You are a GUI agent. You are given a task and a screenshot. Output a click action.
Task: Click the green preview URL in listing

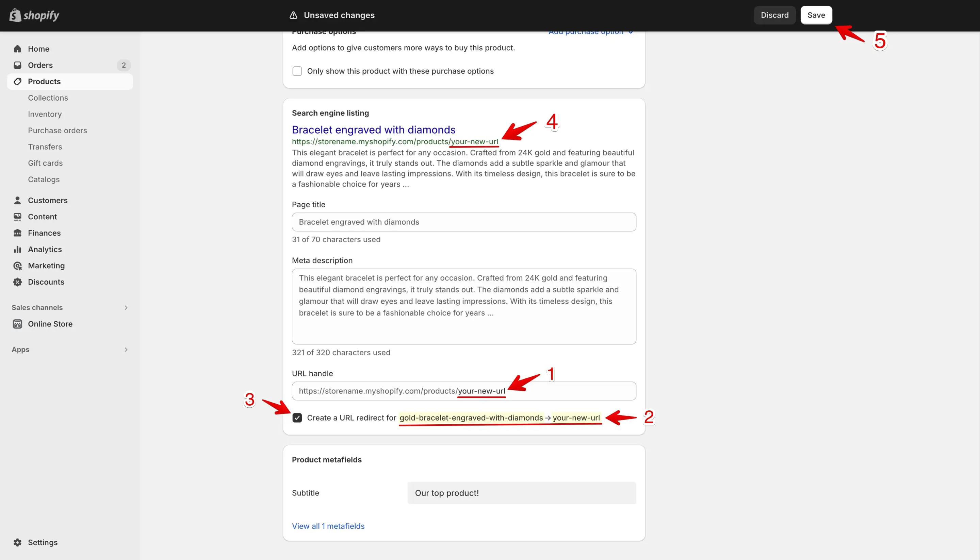coord(395,141)
